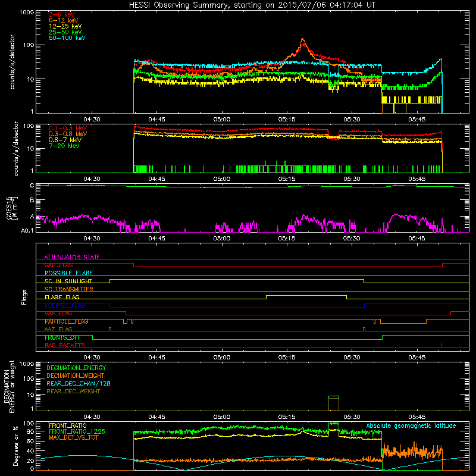The image size is (476, 476).
Task: Click the 05:30 time label below the keV panel
Action: point(352,120)
